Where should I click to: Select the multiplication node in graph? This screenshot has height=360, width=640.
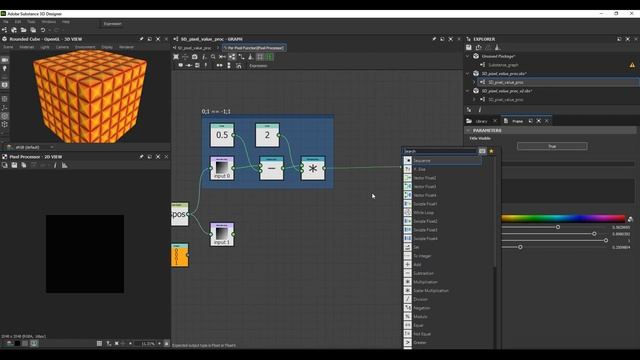pyautogui.click(x=313, y=168)
